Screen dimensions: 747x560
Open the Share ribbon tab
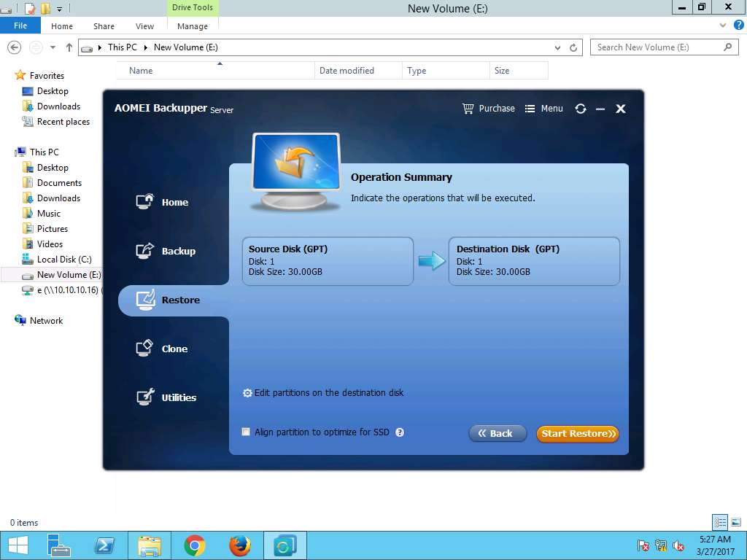click(104, 26)
